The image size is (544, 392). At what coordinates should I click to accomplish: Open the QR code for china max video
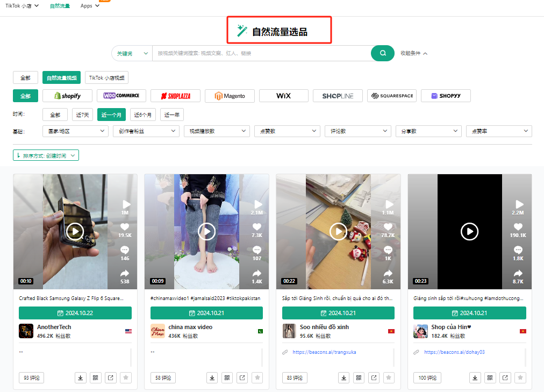(x=227, y=377)
